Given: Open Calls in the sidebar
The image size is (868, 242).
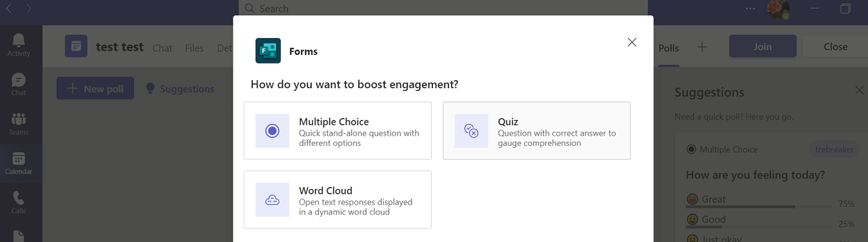Looking at the screenshot, I should 19,203.
